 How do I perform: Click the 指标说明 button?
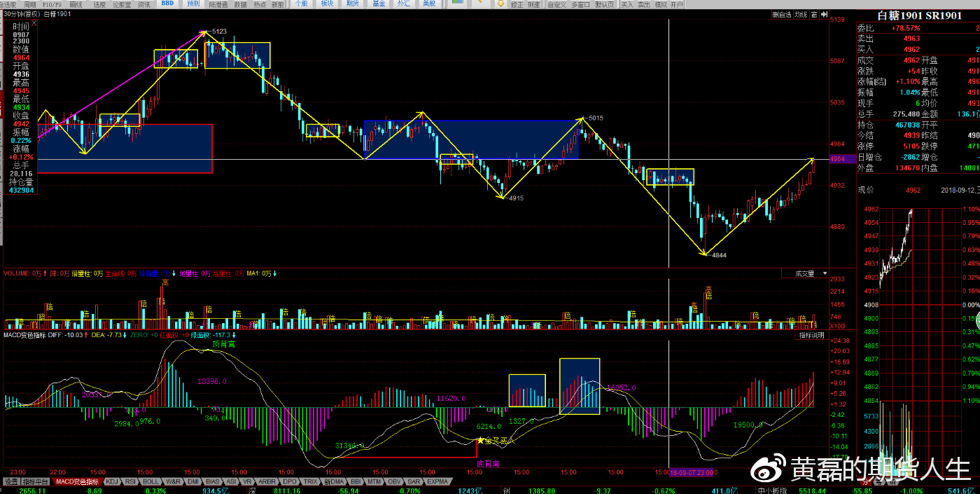click(x=812, y=336)
